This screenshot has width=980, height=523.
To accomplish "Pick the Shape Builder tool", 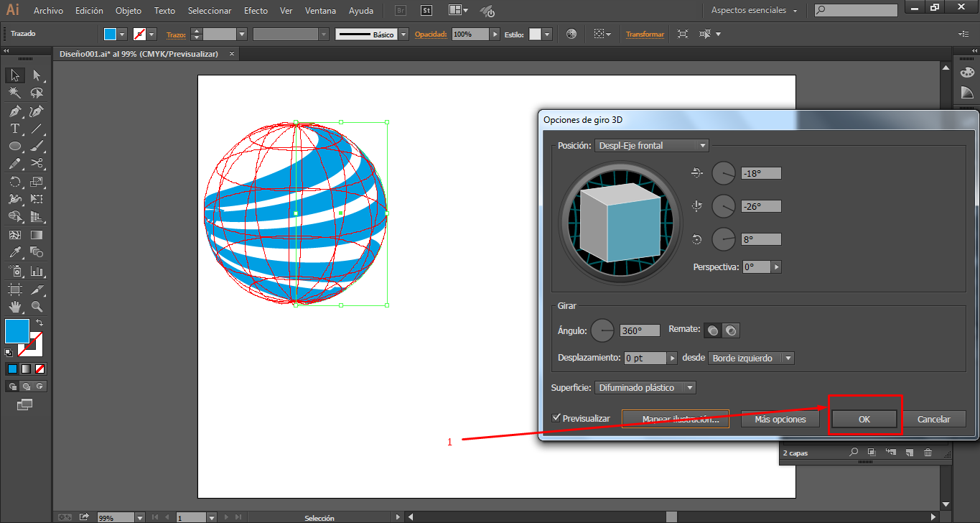I will tap(14, 217).
